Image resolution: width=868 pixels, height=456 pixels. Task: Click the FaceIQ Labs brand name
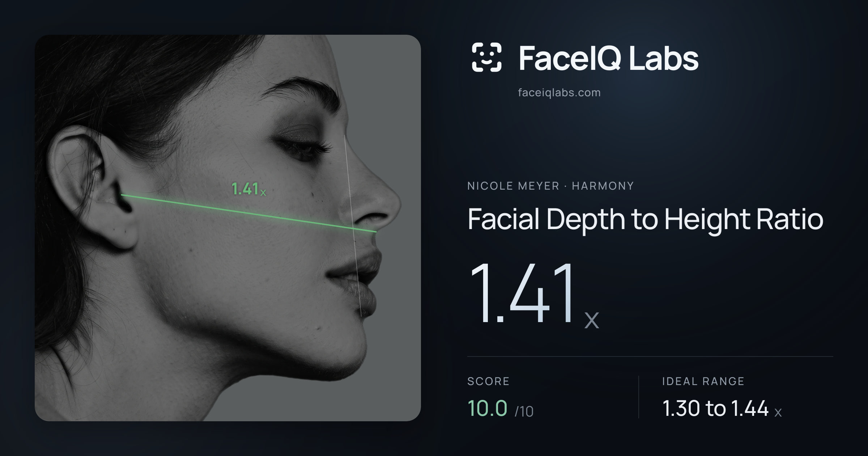608,58
